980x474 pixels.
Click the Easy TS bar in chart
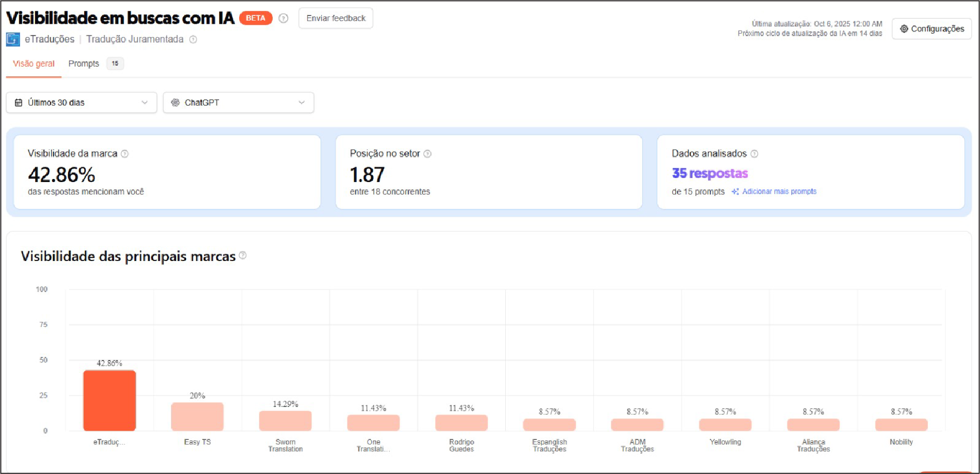coord(197,416)
